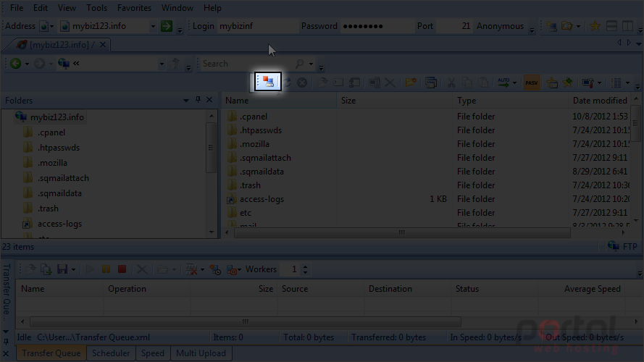Image resolution: width=644 pixels, height=362 pixels.
Task: Click the copy with plus icon in queue toolbar
Action: pos(46,269)
